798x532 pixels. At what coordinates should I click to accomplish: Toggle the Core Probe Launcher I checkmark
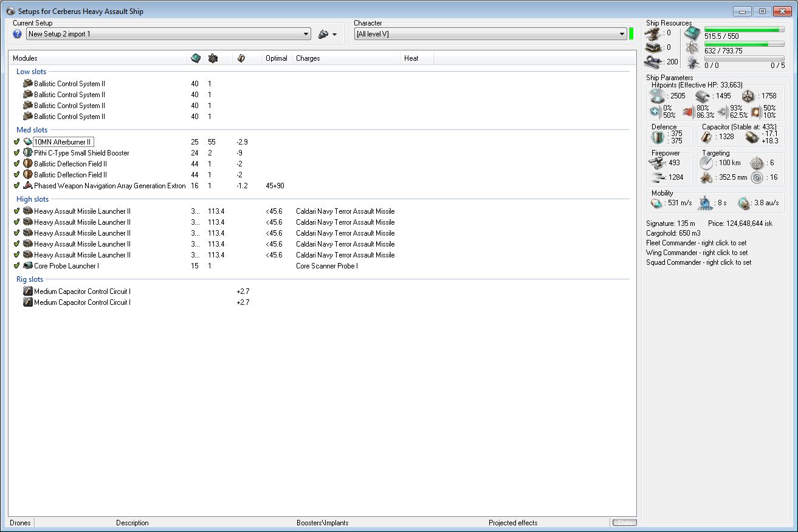(x=16, y=266)
